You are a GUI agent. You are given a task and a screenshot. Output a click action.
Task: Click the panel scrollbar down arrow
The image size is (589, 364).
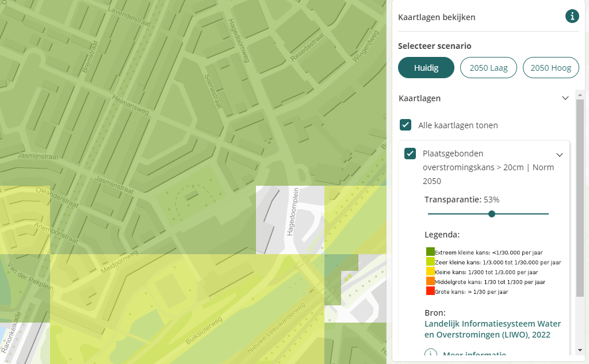point(580,350)
